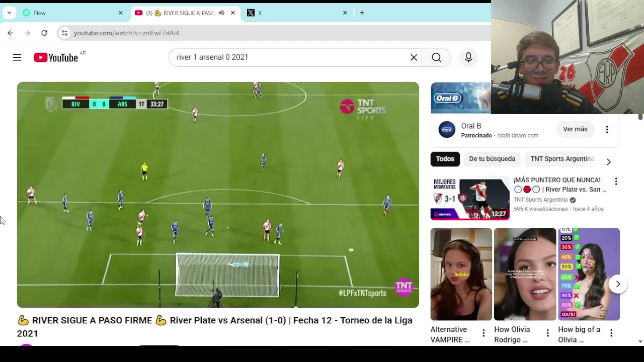644x362 pixels.
Task: Open the Oral-B ad banner image
Action: click(x=460, y=98)
